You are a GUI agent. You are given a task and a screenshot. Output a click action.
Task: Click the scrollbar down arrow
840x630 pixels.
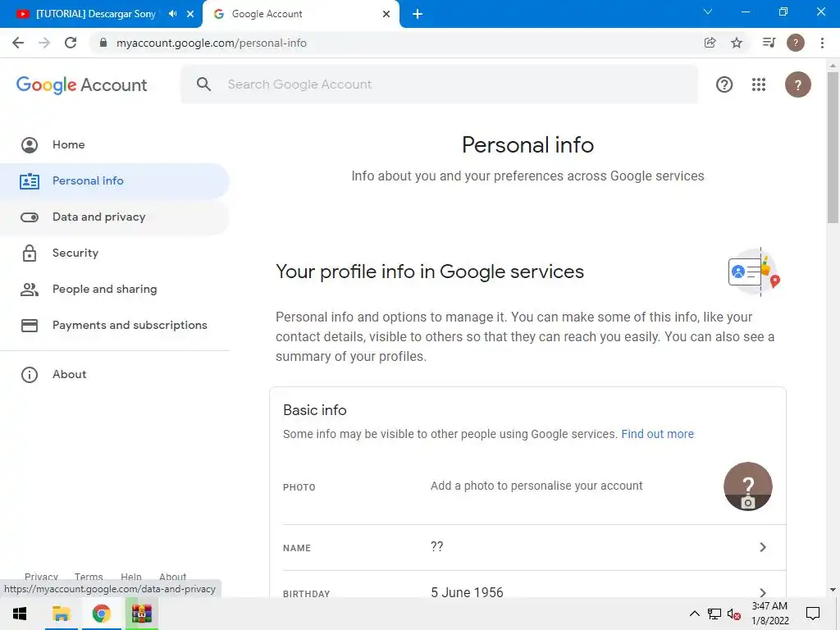click(x=833, y=590)
